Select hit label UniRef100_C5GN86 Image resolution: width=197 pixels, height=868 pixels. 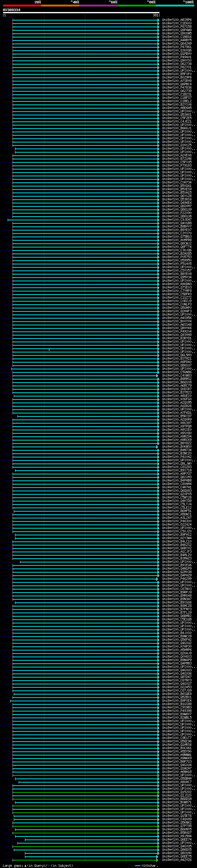coord(176,372)
